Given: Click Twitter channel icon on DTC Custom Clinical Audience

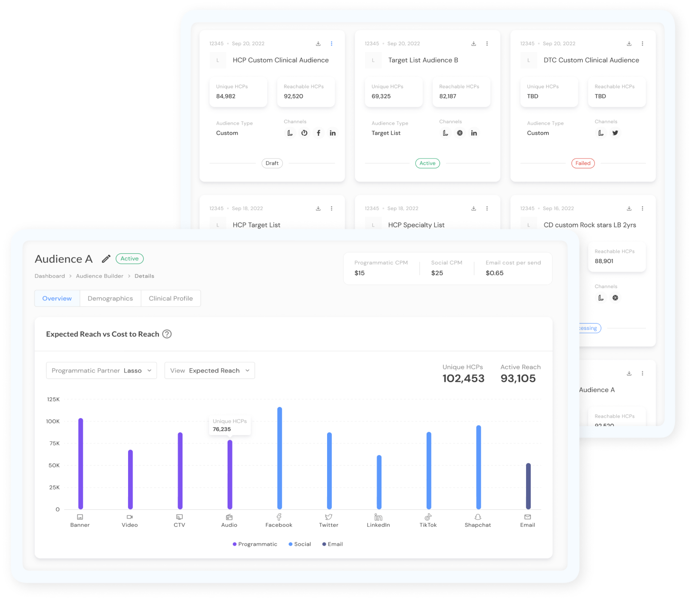Looking at the screenshot, I should tap(615, 133).
